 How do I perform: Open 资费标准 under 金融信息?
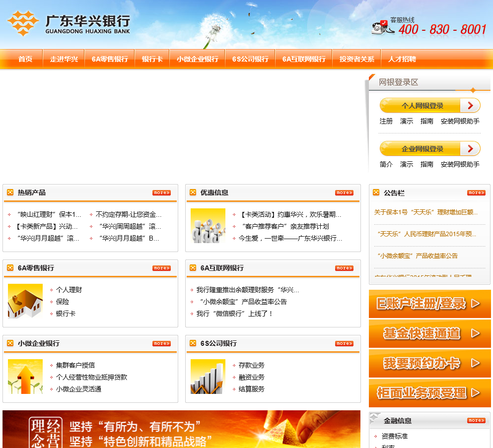[394, 436]
